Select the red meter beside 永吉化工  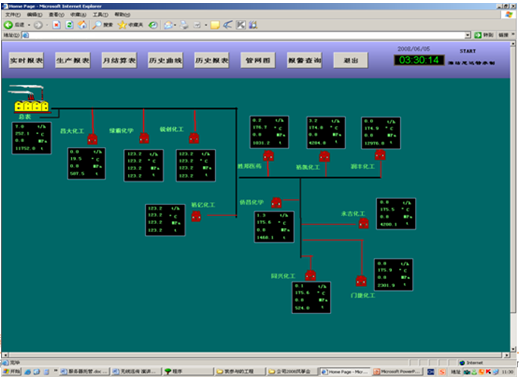click(x=363, y=223)
